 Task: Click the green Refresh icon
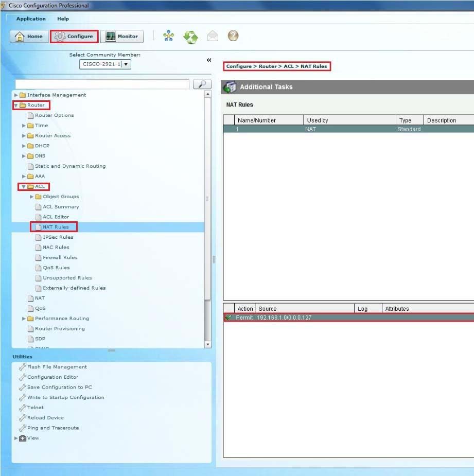tap(191, 37)
